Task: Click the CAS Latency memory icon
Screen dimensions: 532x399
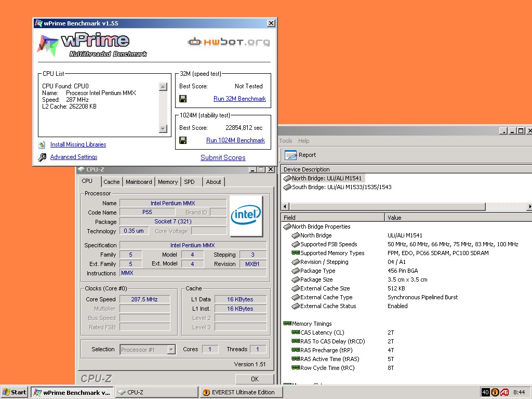Action: [296, 332]
